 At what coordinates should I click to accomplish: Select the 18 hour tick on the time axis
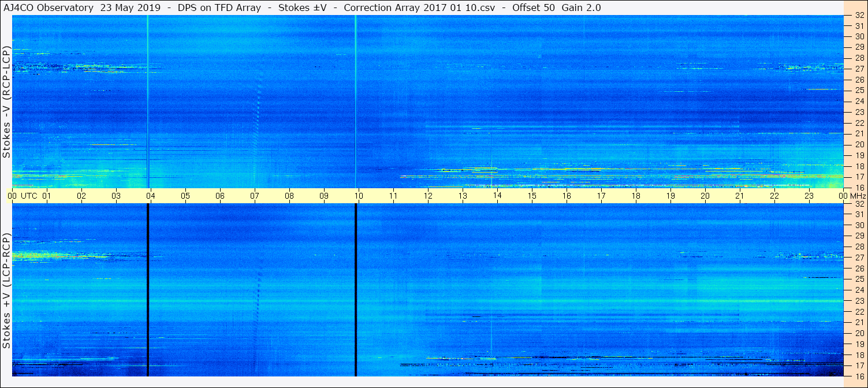tap(636, 196)
